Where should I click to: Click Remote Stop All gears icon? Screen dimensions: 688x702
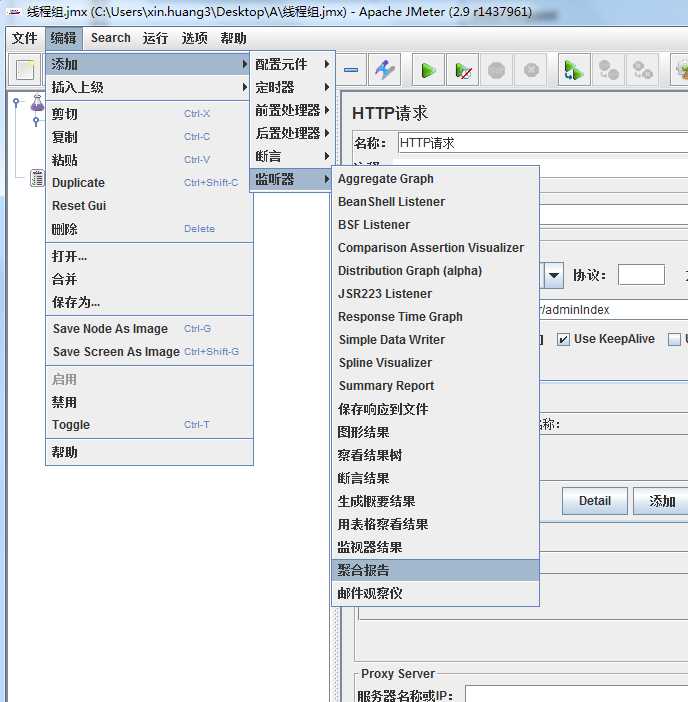coord(608,70)
